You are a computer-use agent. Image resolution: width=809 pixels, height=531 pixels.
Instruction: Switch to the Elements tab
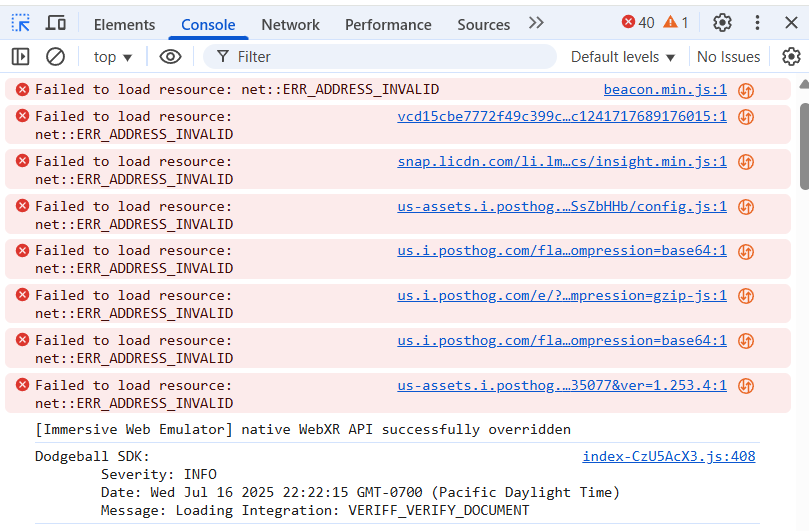pos(124,24)
